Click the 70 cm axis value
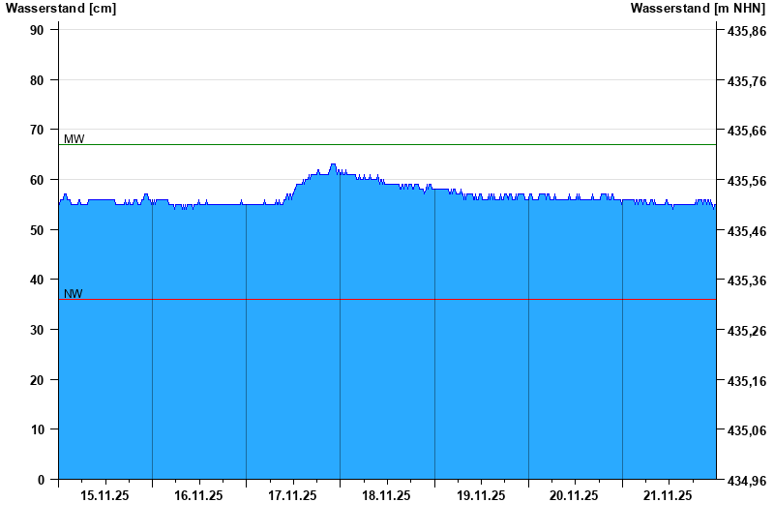Image resolution: width=774 pixels, height=532 pixels. click(x=37, y=130)
